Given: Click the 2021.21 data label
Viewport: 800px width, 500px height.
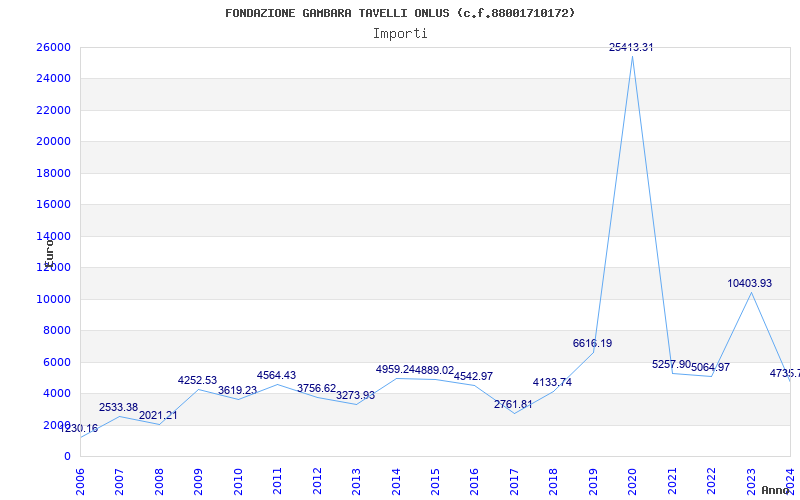Looking at the screenshot, I should click(x=158, y=415).
